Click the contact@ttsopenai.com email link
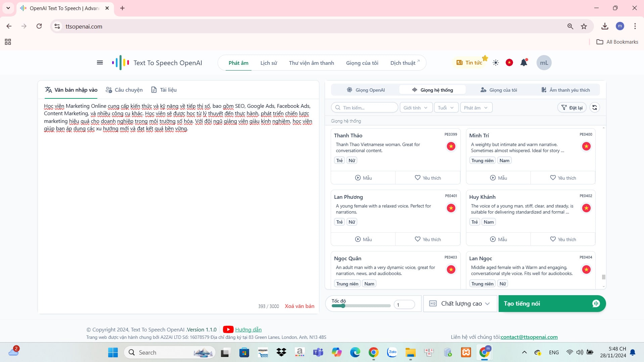 [x=529, y=337]
